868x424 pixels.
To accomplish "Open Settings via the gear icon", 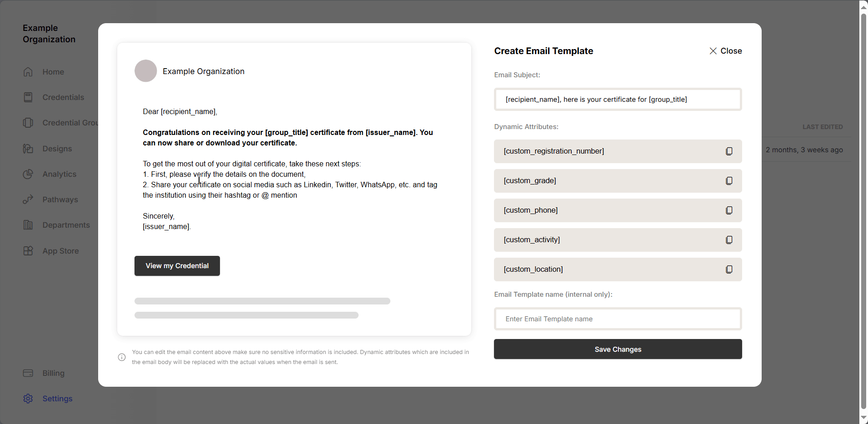I will click(28, 399).
